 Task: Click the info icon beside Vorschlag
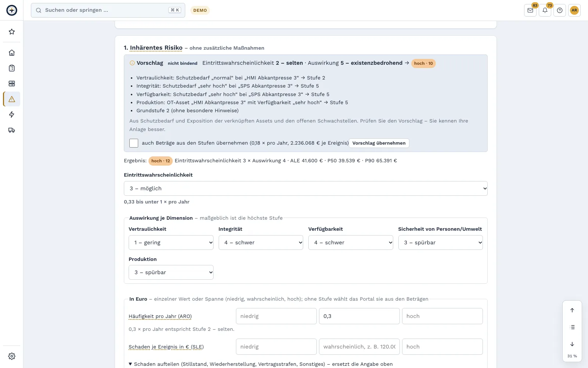pos(132,63)
